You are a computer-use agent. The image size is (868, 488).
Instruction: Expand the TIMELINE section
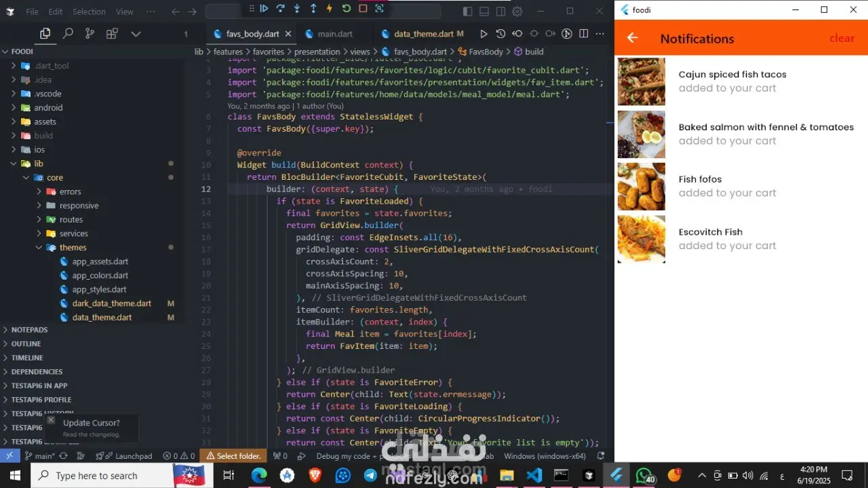[27, 358]
